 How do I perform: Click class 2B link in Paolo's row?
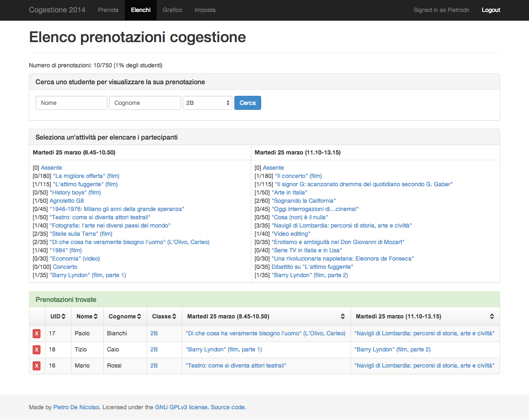point(154,333)
